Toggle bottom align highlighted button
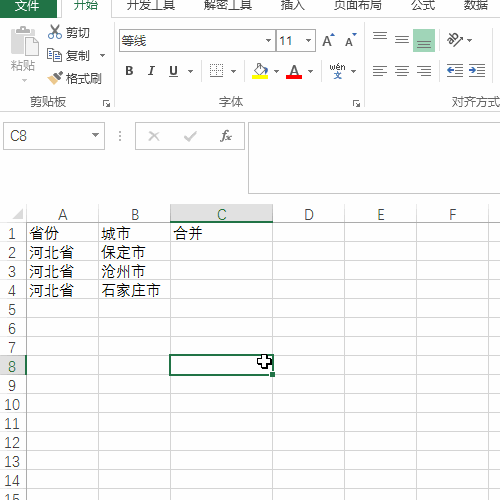 (x=424, y=40)
